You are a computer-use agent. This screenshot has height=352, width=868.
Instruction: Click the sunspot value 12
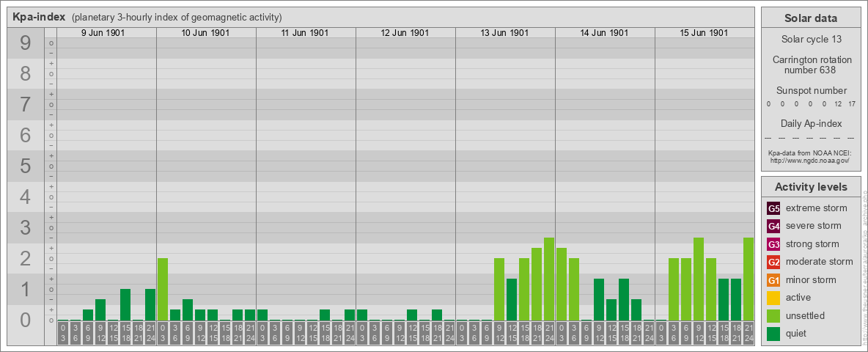coord(837,104)
